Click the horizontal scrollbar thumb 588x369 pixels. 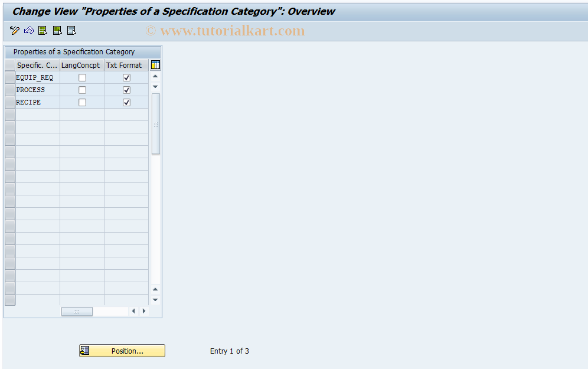77,311
